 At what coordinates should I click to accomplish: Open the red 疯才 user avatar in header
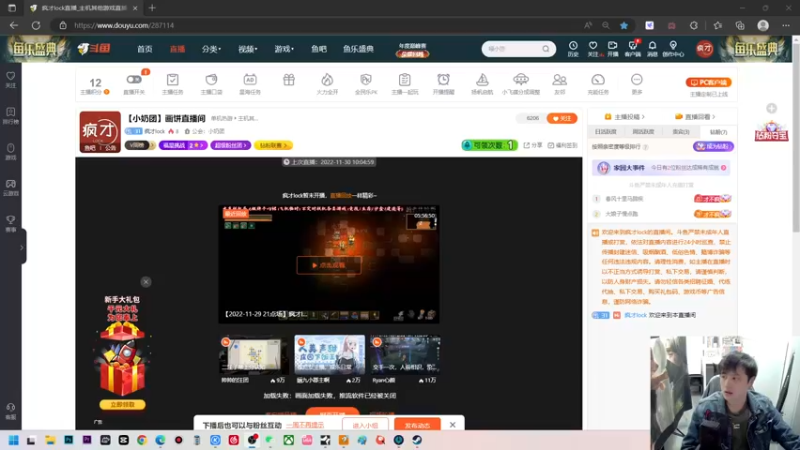point(705,48)
